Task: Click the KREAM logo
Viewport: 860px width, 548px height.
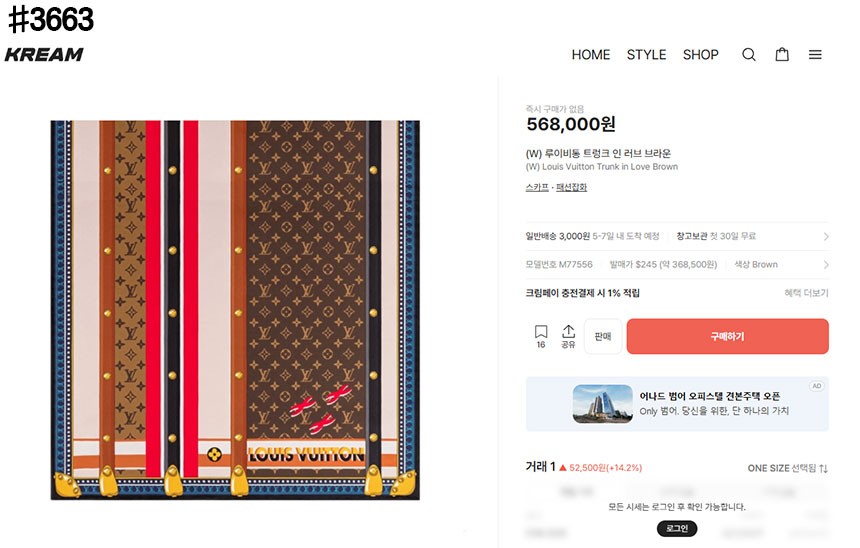Action: tap(44, 54)
